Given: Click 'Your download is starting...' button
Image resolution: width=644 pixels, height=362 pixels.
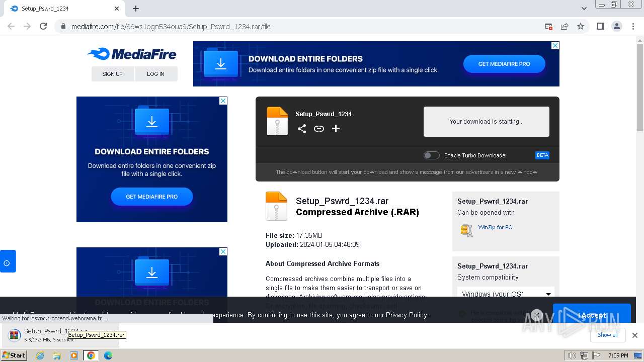Looking at the screenshot, I should 487,121.
